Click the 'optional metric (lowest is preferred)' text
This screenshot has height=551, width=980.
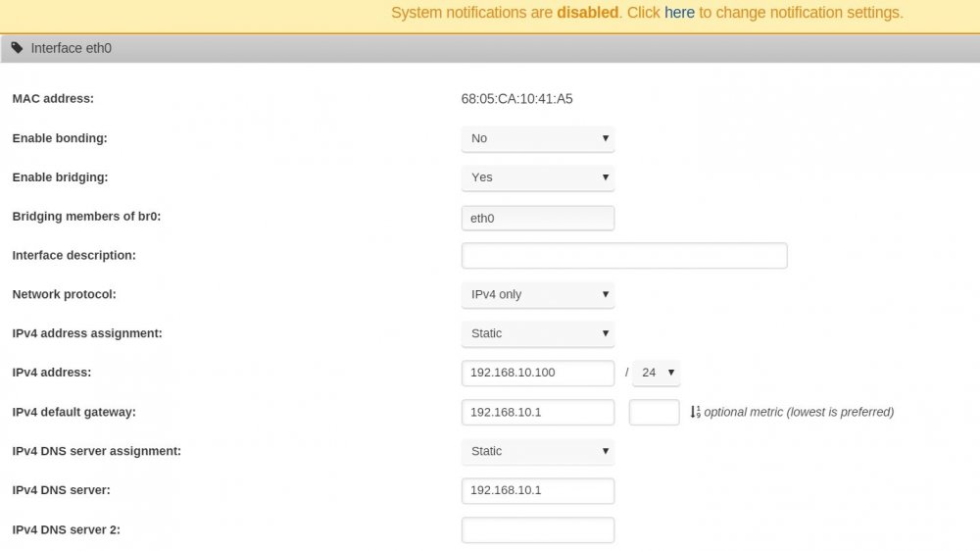[x=799, y=412]
